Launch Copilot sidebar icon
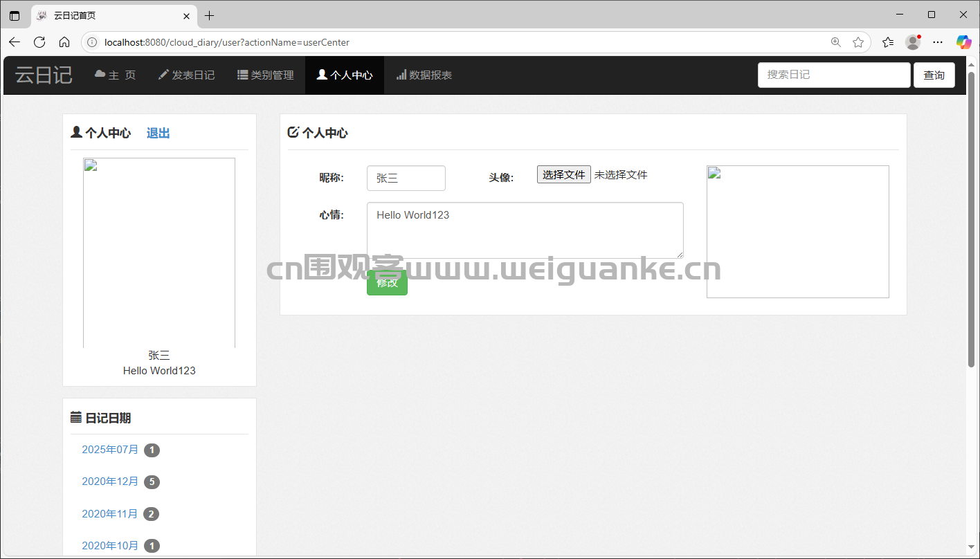The width and height of the screenshot is (980, 559). pos(963,42)
